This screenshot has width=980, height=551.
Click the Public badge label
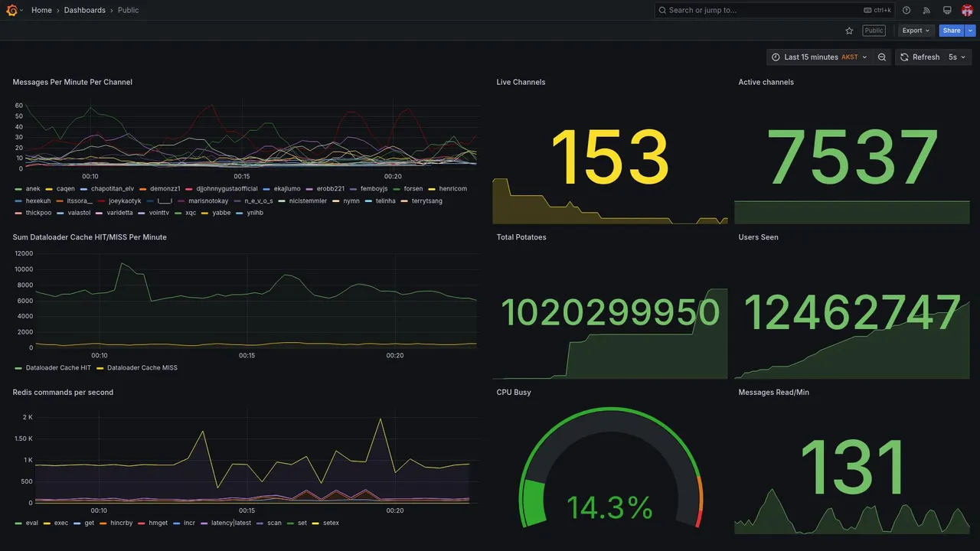(x=874, y=31)
